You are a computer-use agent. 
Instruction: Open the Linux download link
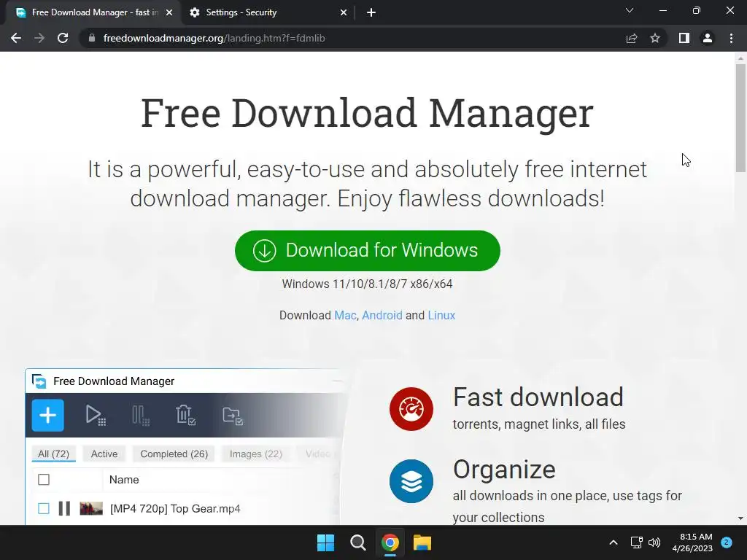441,315
